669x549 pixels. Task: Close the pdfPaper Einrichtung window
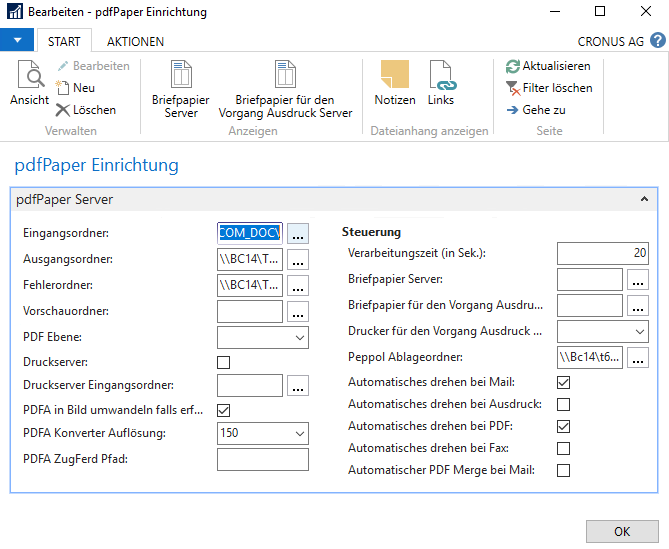click(x=646, y=11)
